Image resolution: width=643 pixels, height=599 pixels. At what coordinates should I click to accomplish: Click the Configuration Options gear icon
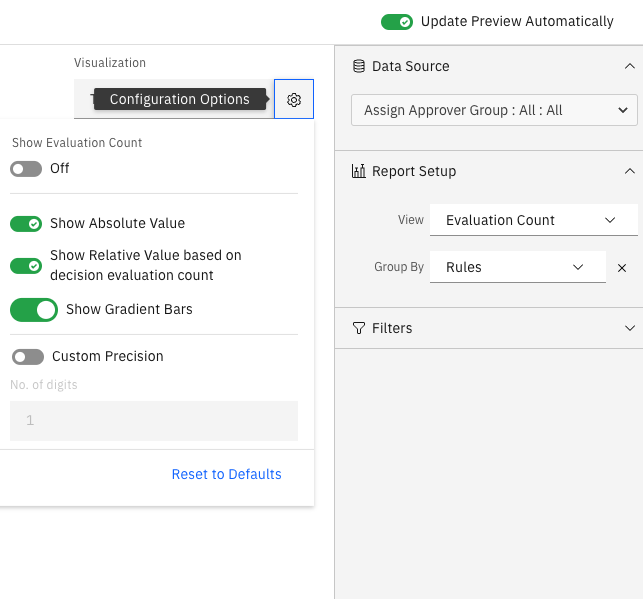[x=294, y=100]
